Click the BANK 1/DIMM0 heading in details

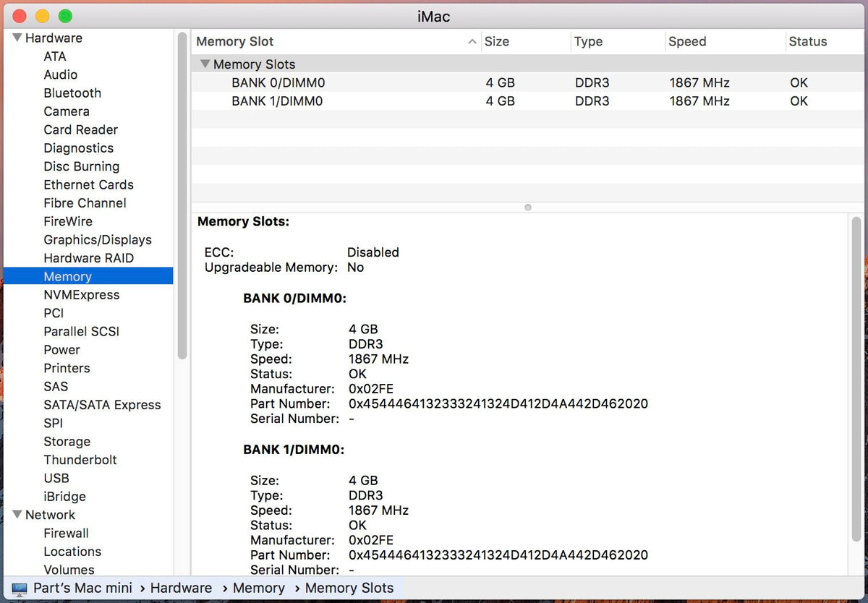coord(294,450)
